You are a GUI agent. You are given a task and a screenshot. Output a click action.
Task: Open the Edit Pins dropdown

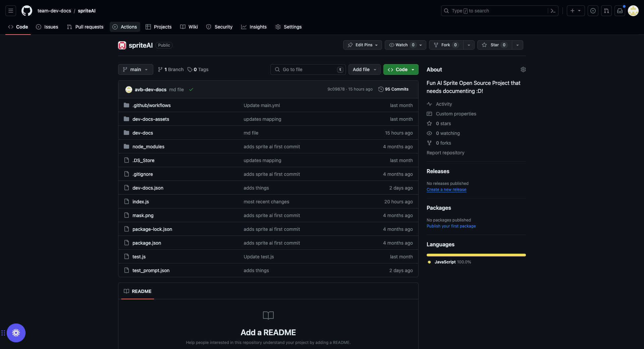(362, 45)
